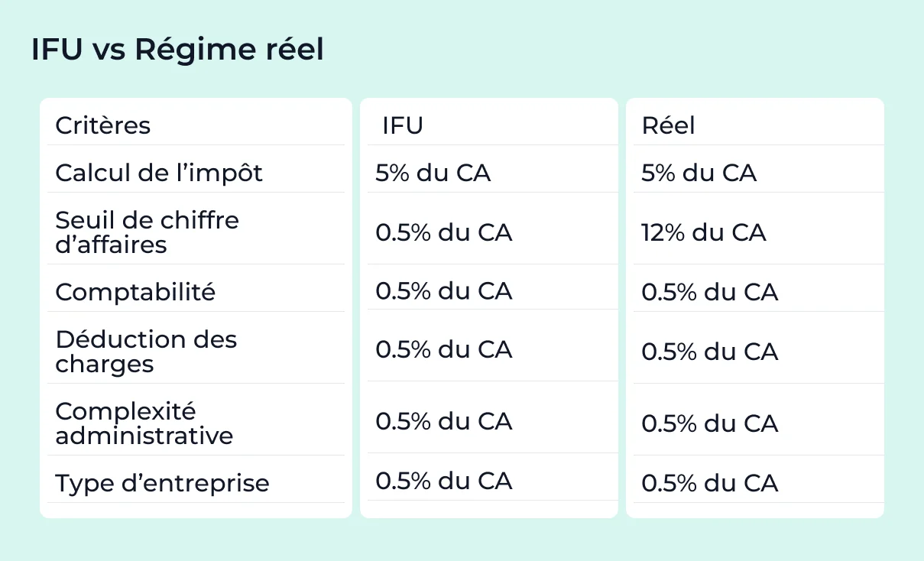
Task: Select the Comptabilité row label
Action: [135, 292]
